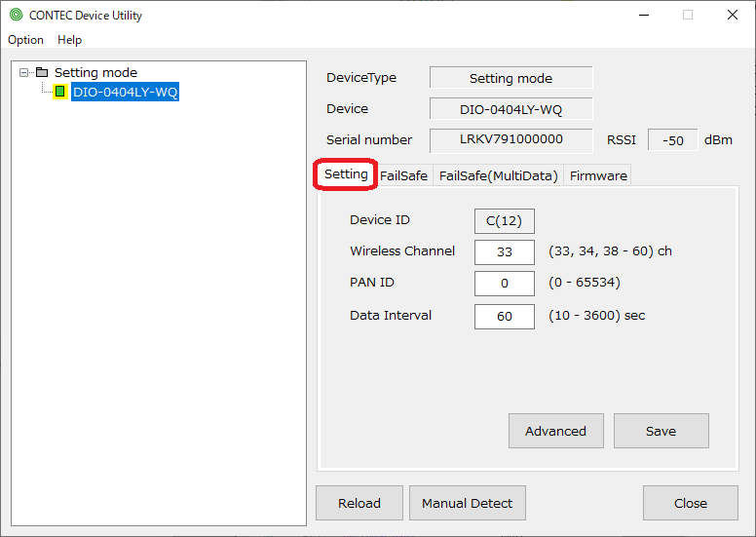Click the CONTEC Device Utility app icon

[x=16, y=15]
